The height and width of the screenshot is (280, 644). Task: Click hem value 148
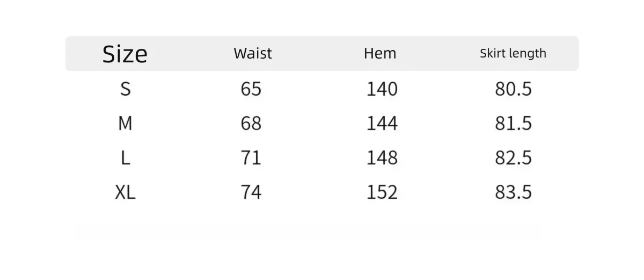pos(382,158)
